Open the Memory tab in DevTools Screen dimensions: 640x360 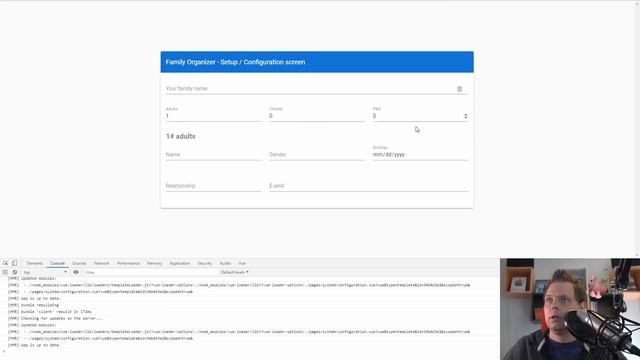click(x=154, y=263)
